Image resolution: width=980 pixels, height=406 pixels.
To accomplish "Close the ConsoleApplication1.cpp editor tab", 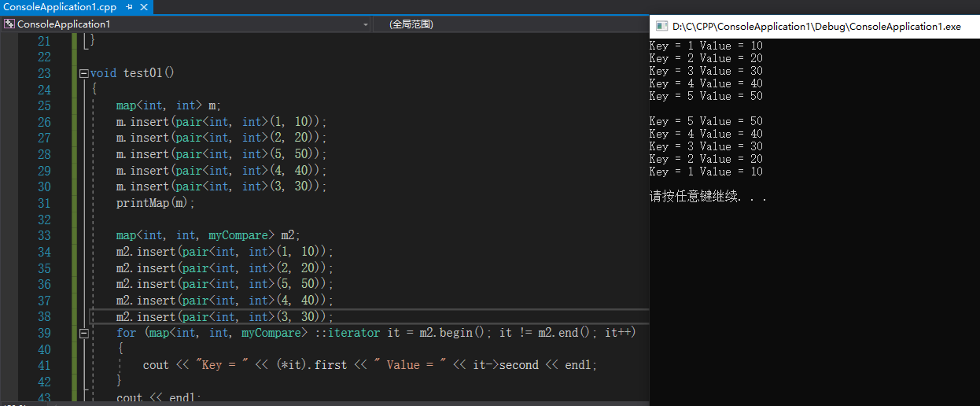I will tap(142, 7).
